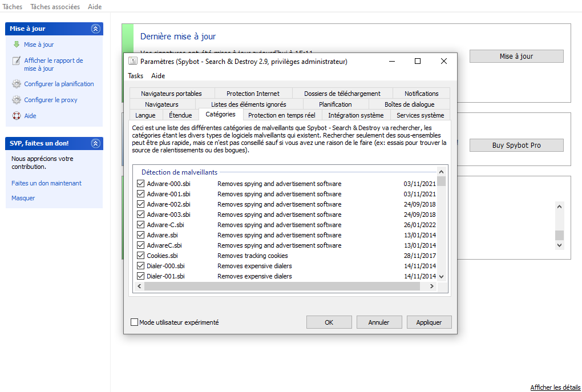Click the category list scroll-up arrow
Screen dimensions: 582x392
[441, 172]
